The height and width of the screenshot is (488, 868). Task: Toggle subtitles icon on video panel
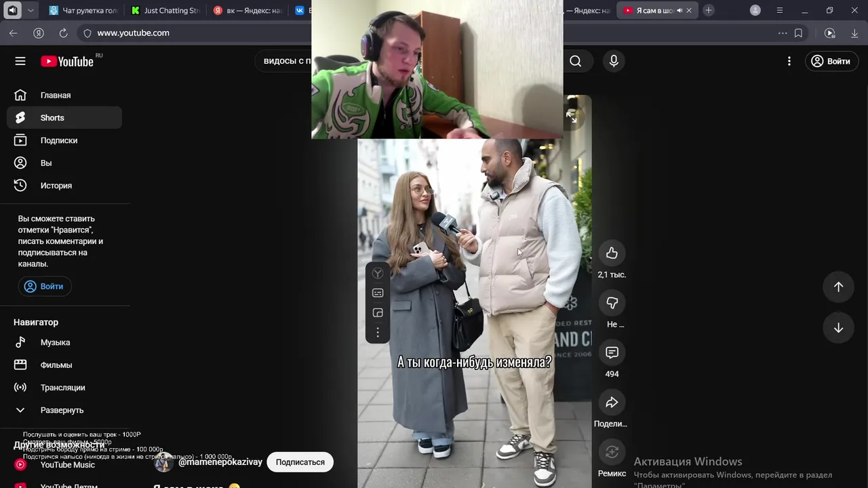pos(378,293)
